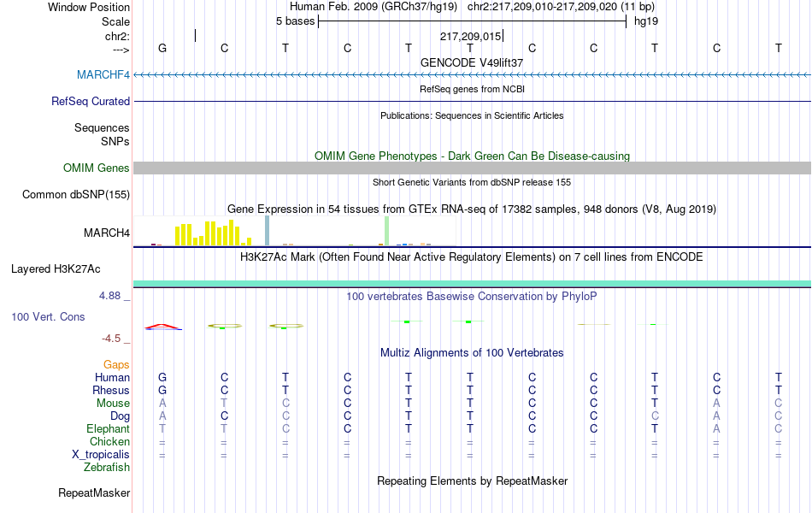The height and width of the screenshot is (513, 812).
Task: Click Repeating Elements by RepeatMasker title
Action: [x=472, y=481]
